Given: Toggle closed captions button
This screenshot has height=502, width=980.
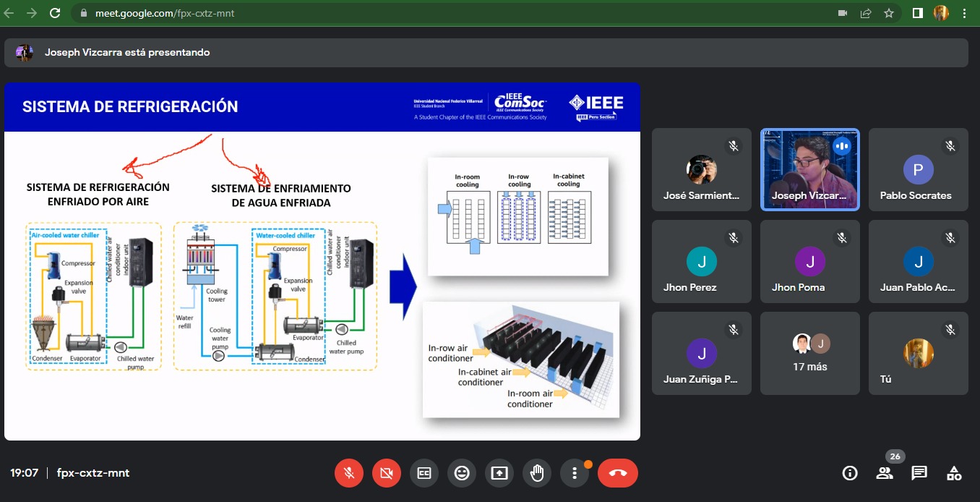Looking at the screenshot, I should [x=424, y=473].
